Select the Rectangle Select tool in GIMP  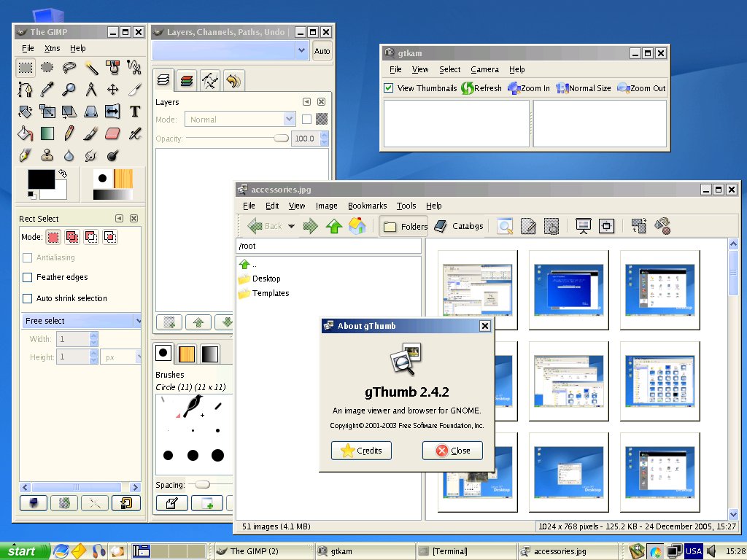pos(26,68)
